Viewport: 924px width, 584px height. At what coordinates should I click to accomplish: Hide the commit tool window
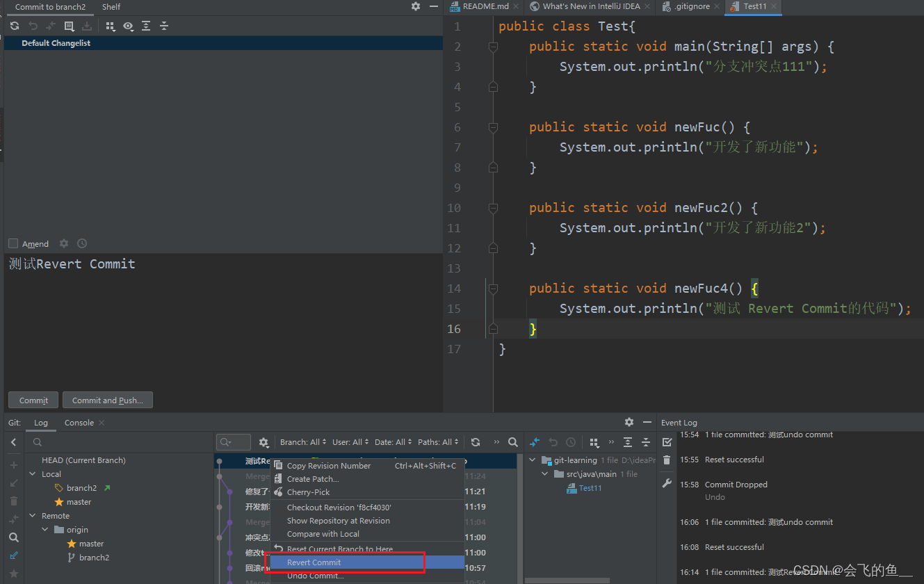tap(434, 6)
